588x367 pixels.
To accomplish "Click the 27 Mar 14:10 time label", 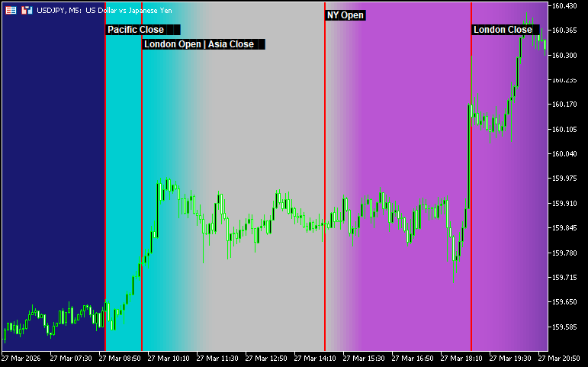I will (314, 358).
